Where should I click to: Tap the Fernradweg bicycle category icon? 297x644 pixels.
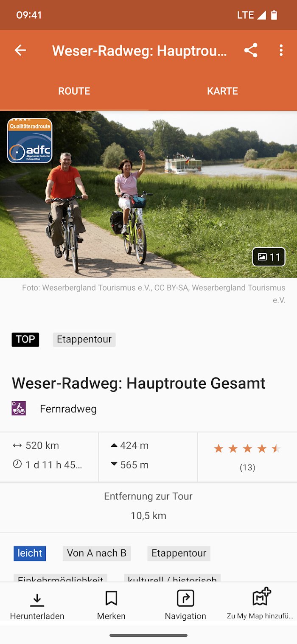point(19,409)
